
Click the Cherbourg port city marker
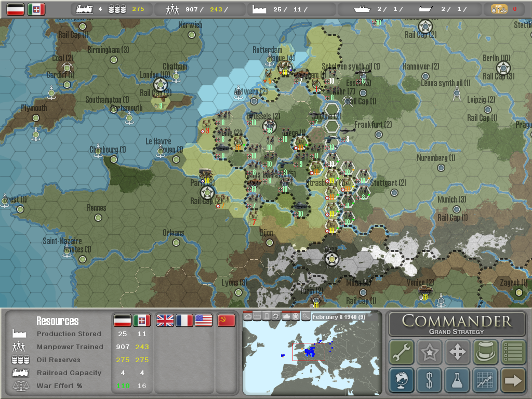(x=114, y=159)
